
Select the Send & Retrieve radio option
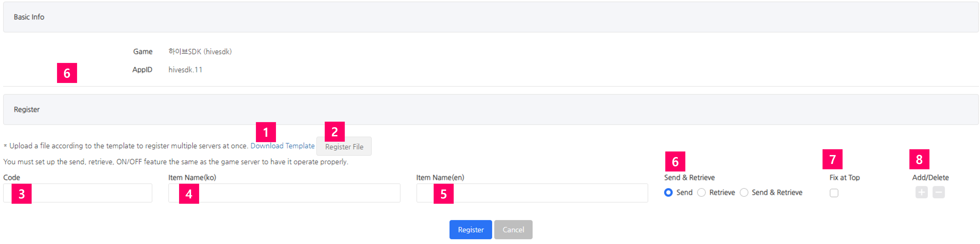(x=744, y=193)
